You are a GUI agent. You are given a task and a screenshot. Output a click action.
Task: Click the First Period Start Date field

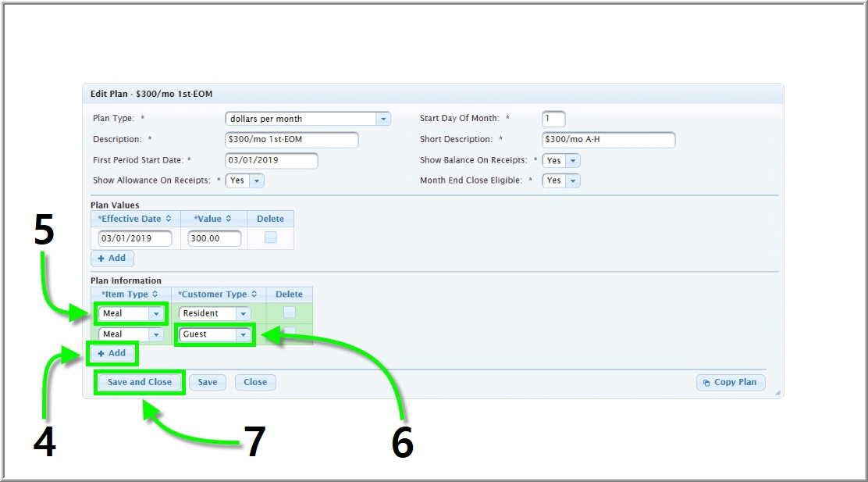271,160
